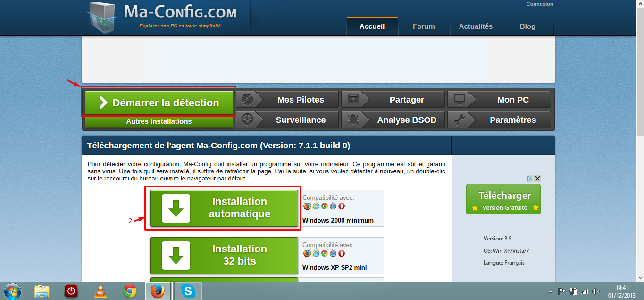Click Internet Explorer icon in Windows 2000 box

(316, 206)
